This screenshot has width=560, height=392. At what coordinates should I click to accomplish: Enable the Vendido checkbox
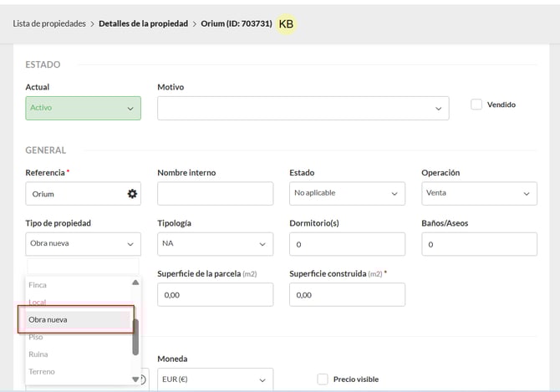(476, 104)
